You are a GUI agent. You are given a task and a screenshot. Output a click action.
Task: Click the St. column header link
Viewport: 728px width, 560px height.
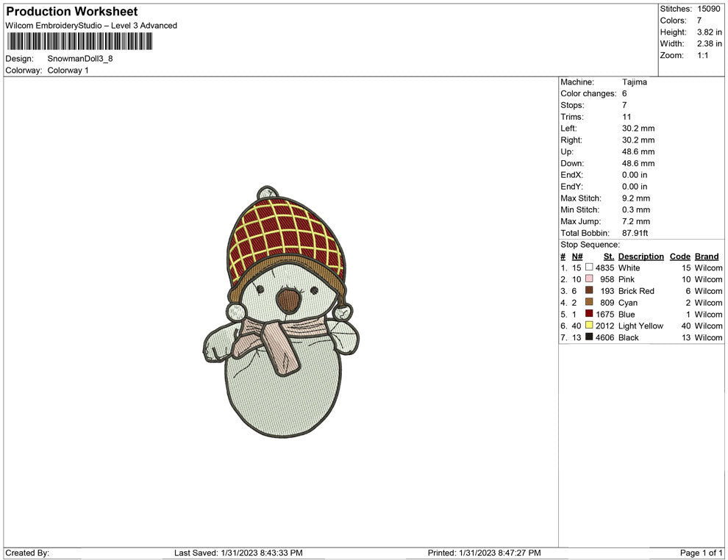(x=607, y=256)
